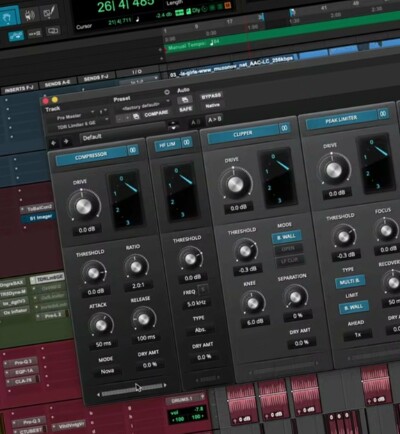The image size is (400, 434).
Task: Click the right arrow of the Compressor module scroller
Action: coord(165,385)
